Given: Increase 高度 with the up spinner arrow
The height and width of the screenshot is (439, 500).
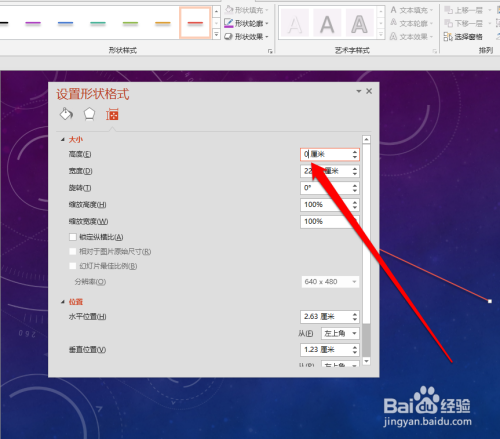Looking at the screenshot, I should 355,152.
